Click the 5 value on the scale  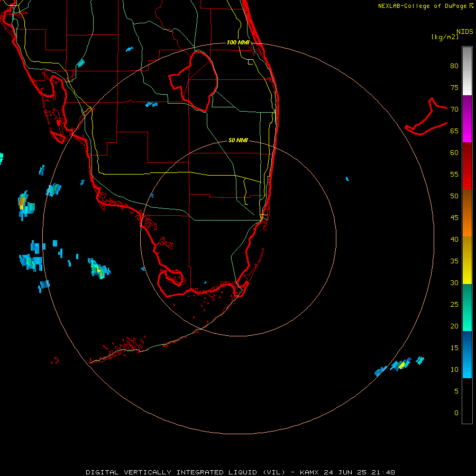point(456,391)
